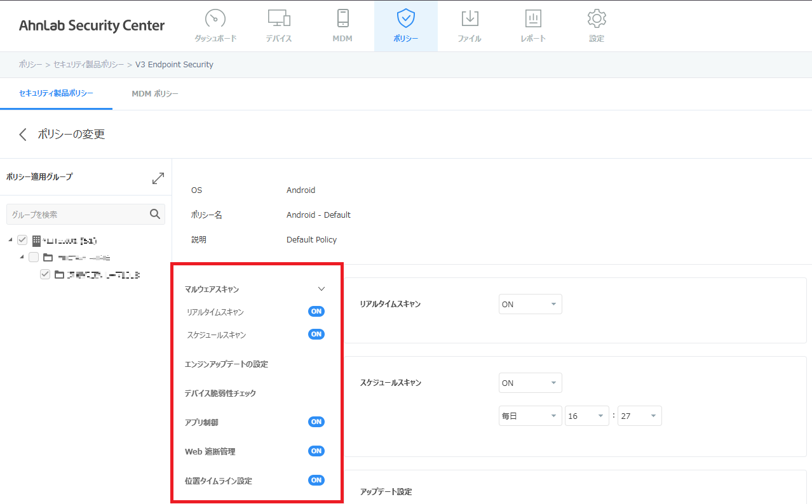Select the ポリシー shield icon
Image resolution: width=812 pixels, height=504 pixels.
405,18
